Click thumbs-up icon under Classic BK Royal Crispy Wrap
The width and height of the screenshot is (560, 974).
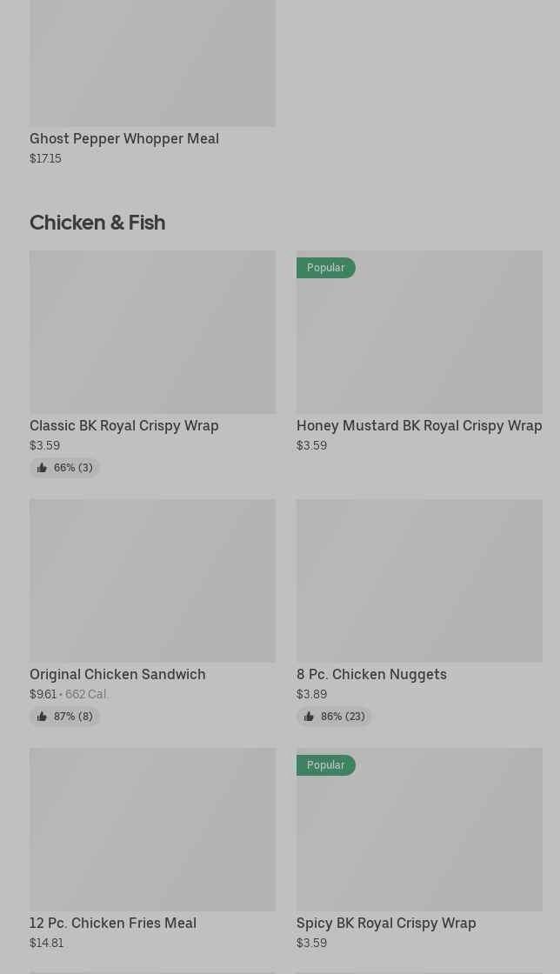(x=42, y=468)
